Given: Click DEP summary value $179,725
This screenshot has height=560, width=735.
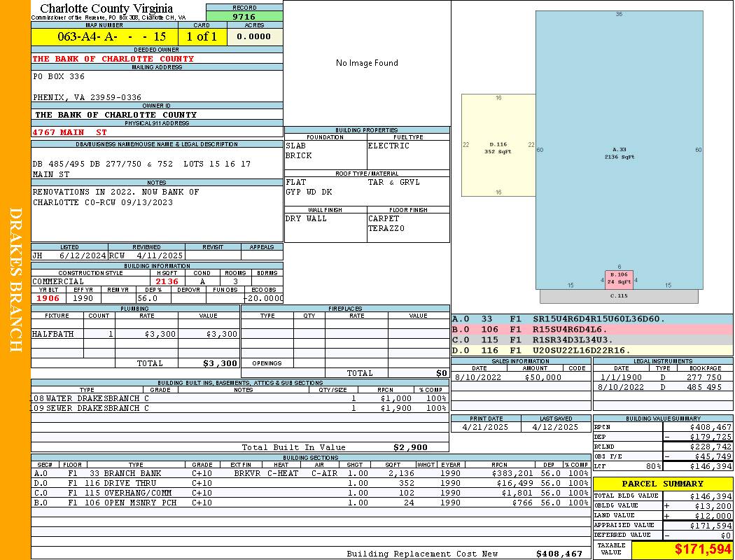Looking at the screenshot, I should [x=710, y=437].
